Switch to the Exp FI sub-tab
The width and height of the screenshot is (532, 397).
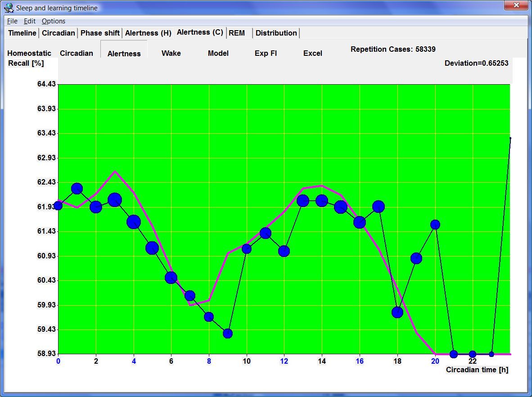pos(266,53)
